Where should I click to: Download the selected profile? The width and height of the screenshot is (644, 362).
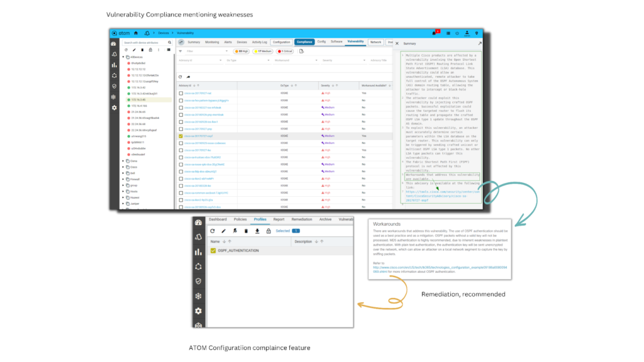(x=257, y=231)
